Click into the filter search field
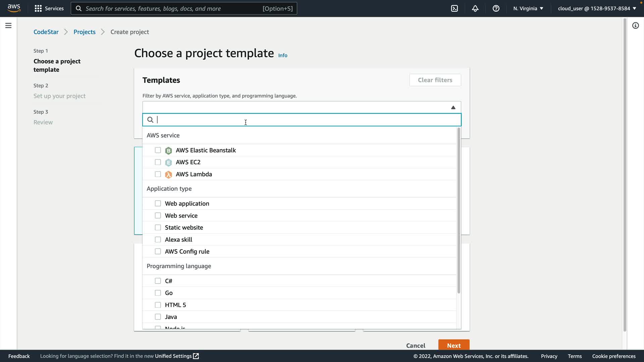 (x=302, y=120)
